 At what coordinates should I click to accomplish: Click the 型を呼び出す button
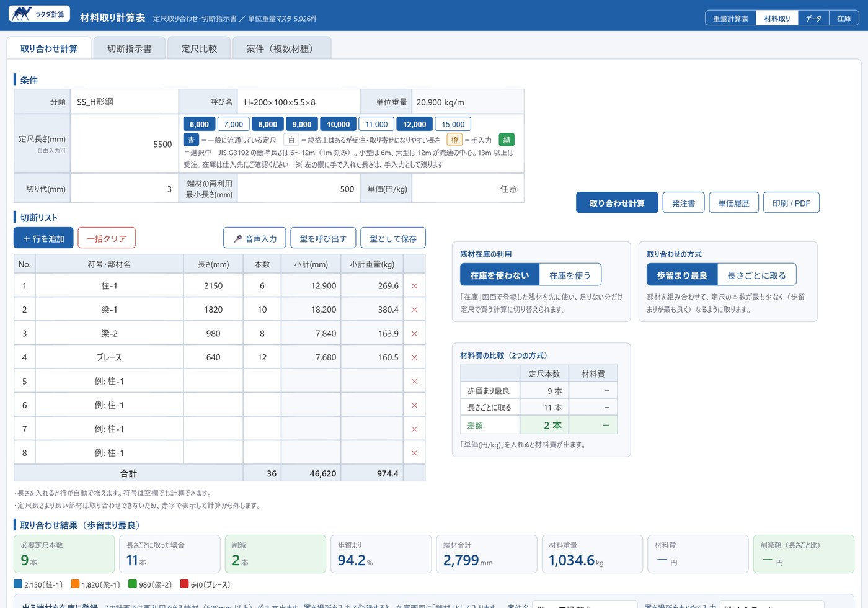click(x=323, y=238)
